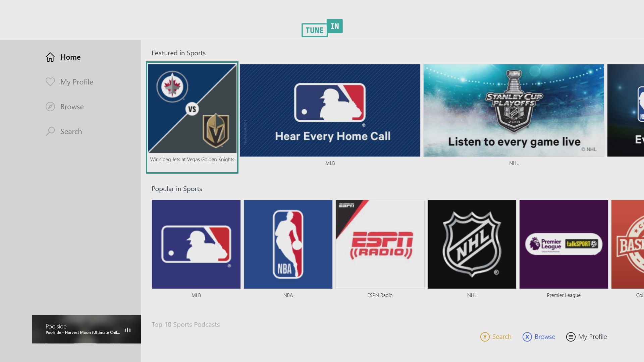Open the Premier League talkSPORT tile
The width and height of the screenshot is (644, 362).
point(563,244)
